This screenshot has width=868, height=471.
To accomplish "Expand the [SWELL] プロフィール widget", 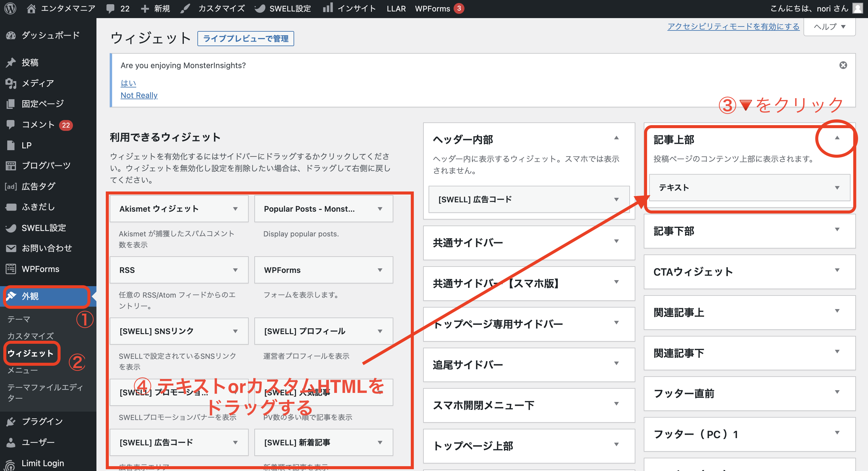I will pyautogui.click(x=380, y=331).
